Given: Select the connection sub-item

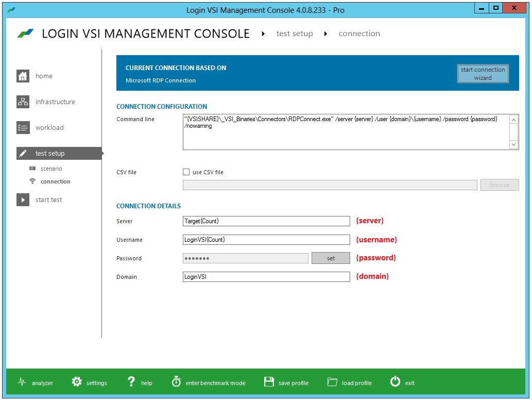Looking at the screenshot, I should point(55,181).
